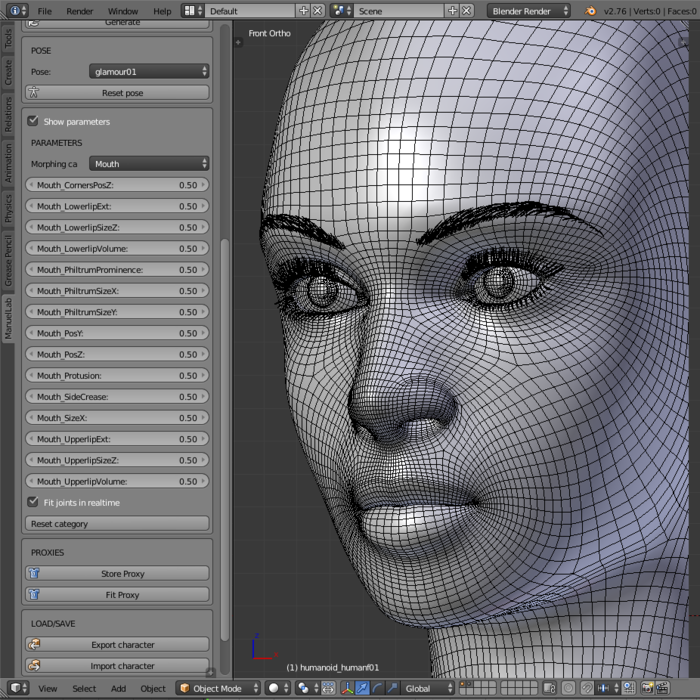Click the viewport shading sphere icon
This screenshot has width=700, height=700.
point(273,688)
